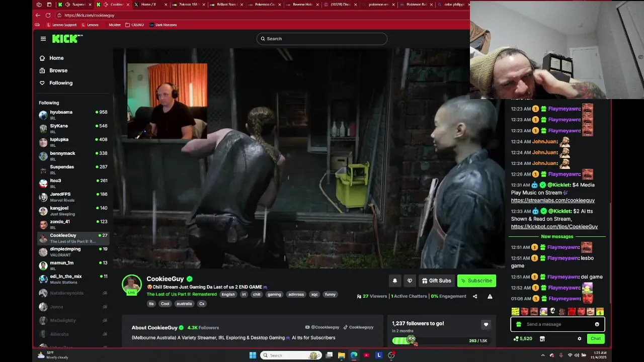Click the Gift Subs button

coord(436,281)
